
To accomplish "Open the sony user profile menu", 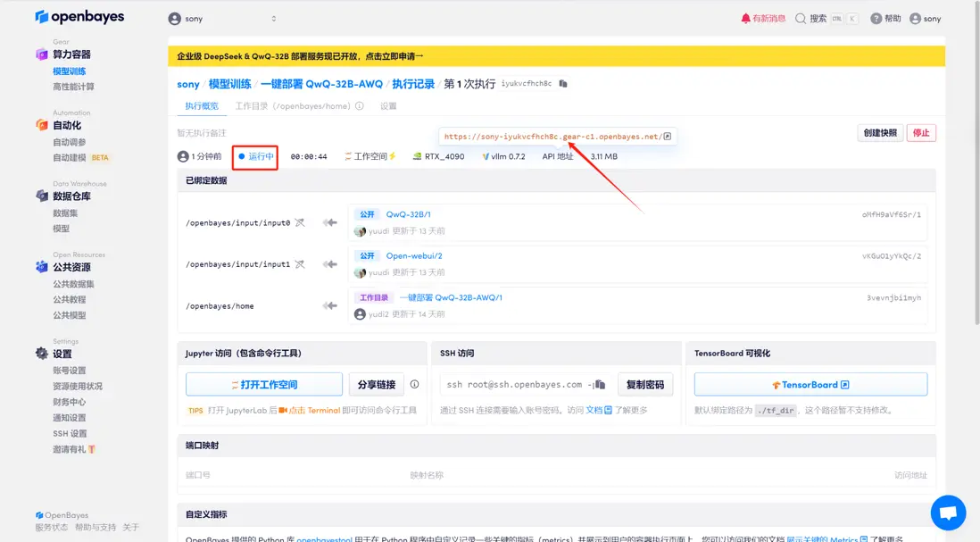I will [x=925, y=19].
